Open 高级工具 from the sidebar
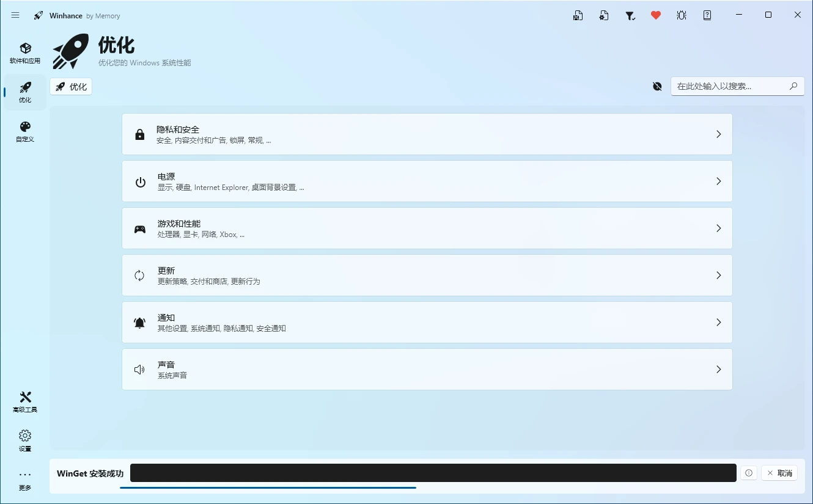The image size is (813, 504). [x=24, y=401]
